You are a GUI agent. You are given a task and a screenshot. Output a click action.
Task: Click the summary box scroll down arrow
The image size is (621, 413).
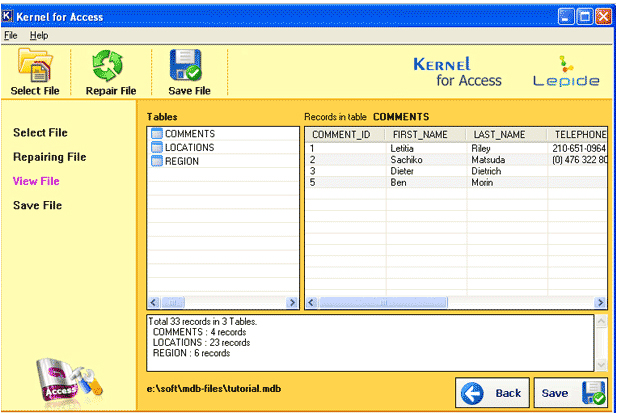(x=601, y=365)
